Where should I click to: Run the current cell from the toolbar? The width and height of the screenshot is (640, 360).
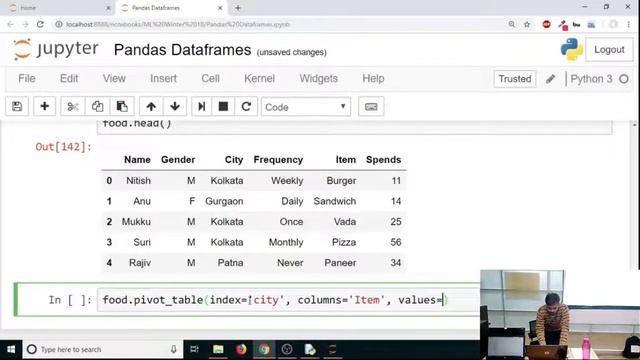pos(202,107)
